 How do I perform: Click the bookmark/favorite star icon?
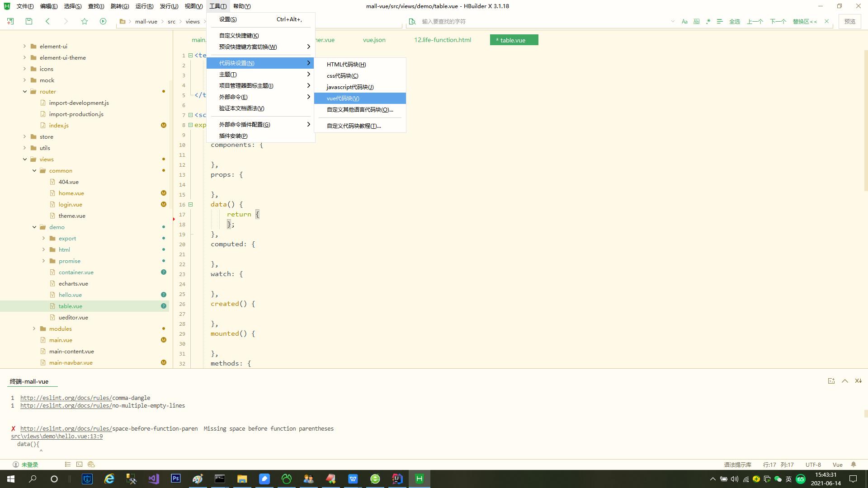click(x=84, y=21)
